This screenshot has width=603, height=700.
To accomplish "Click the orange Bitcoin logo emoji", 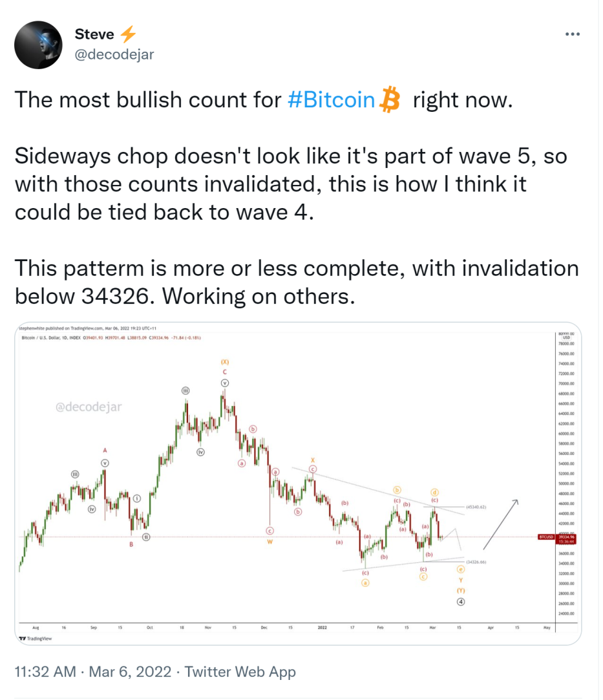I will pos(390,99).
